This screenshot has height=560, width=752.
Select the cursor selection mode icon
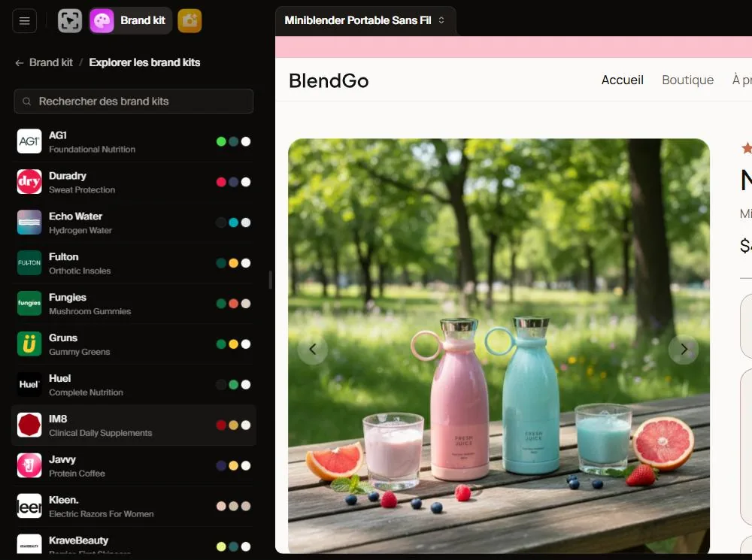70,20
